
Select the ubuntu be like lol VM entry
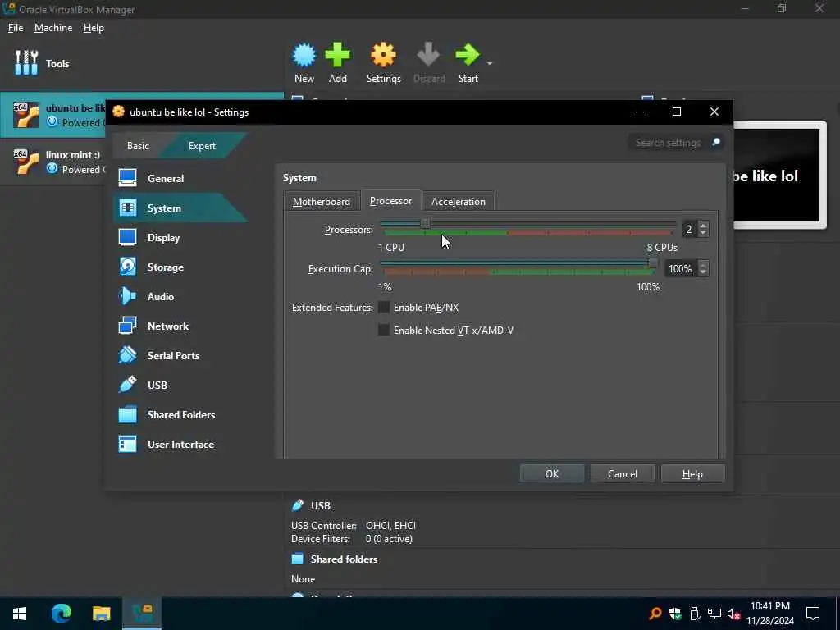(x=53, y=115)
